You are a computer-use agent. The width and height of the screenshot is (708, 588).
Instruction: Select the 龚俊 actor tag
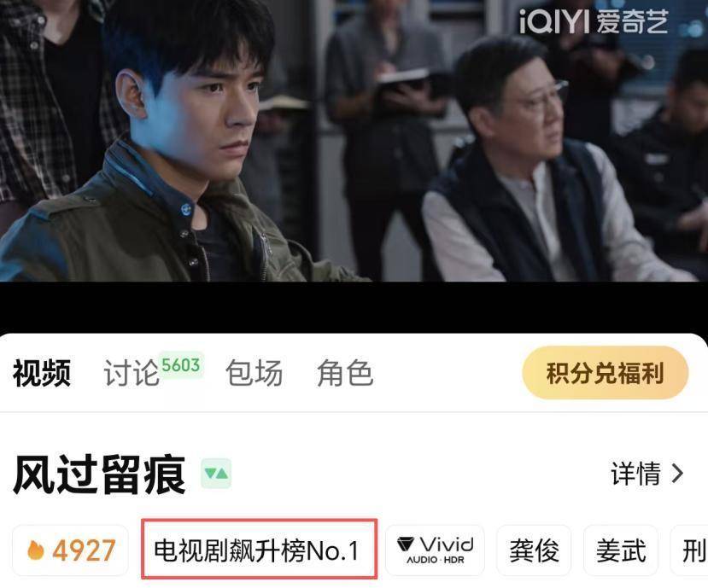(534, 550)
